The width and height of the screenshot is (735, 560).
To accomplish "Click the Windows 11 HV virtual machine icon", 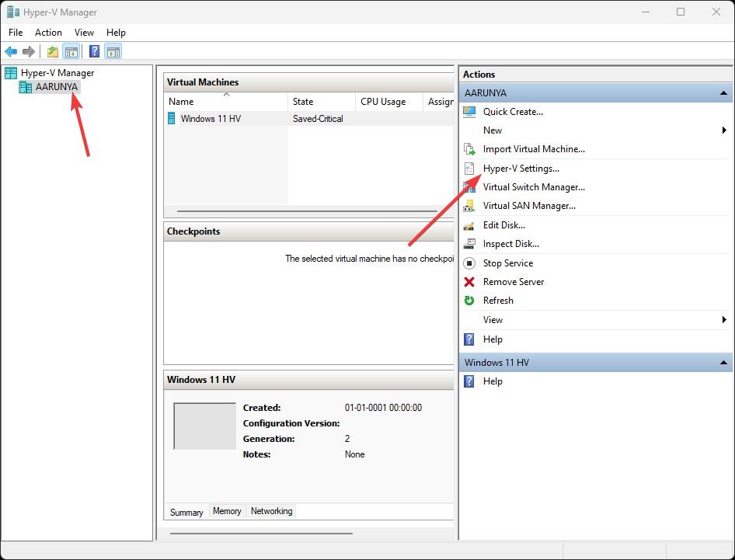I will (x=171, y=119).
